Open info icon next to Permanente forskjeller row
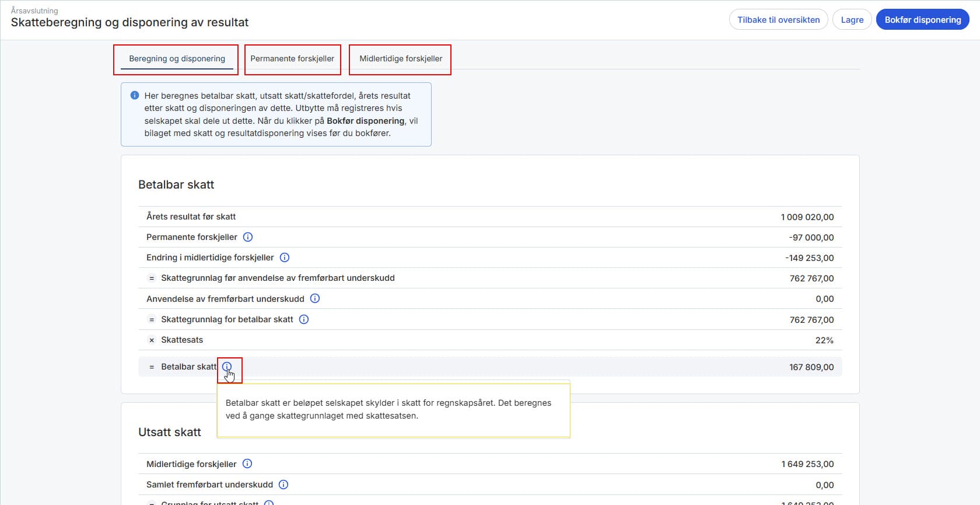 tap(248, 237)
